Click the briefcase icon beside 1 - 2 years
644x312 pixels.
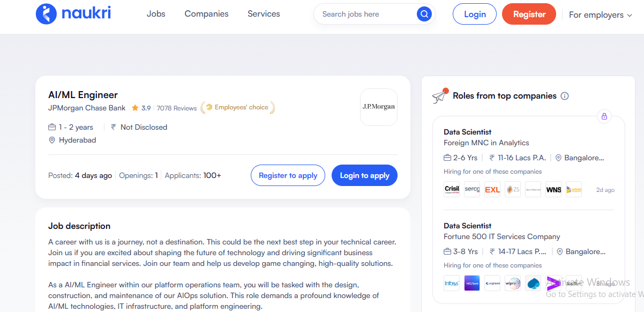click(x=52, y=127)
